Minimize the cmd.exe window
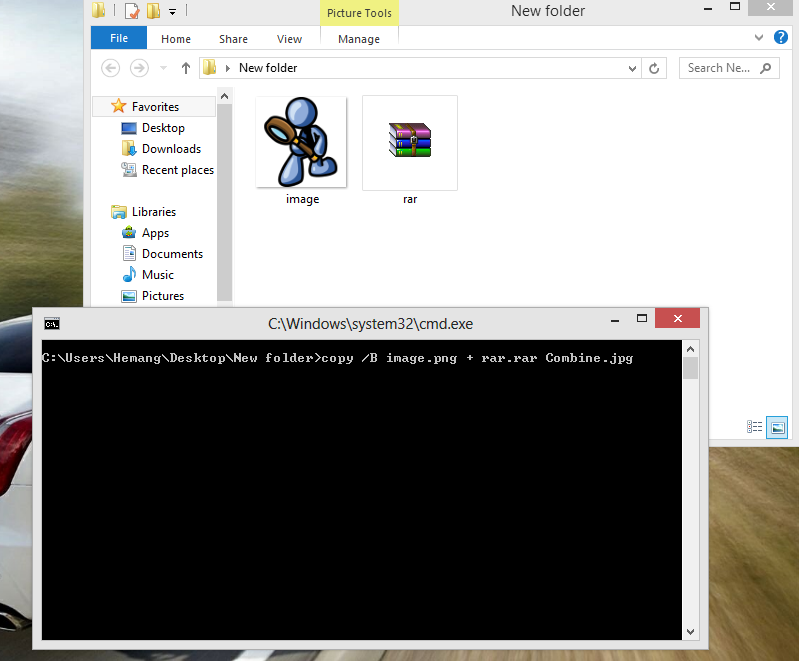The width and height of the screenshot is (799, 661). pos(615,320)
